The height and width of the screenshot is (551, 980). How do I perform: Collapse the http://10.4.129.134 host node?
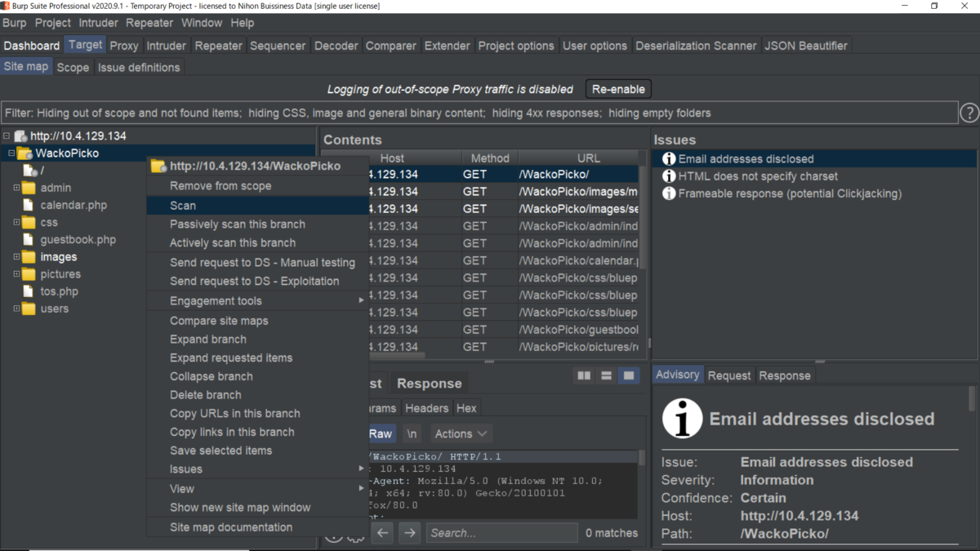pos(7,136)
